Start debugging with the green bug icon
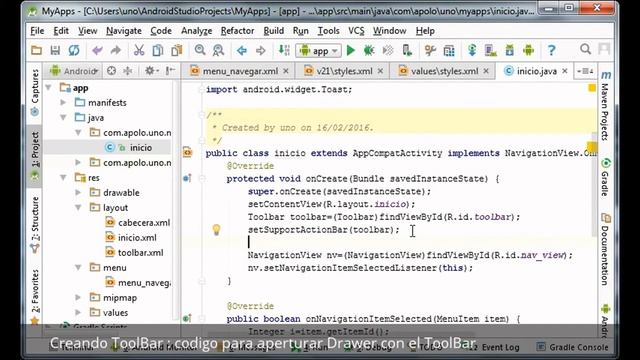This screenshot has width=640, height=360. pos(369,51)
